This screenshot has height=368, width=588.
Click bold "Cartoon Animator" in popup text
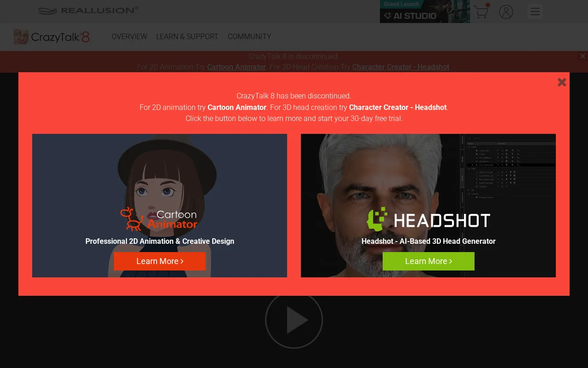point(237,107)
